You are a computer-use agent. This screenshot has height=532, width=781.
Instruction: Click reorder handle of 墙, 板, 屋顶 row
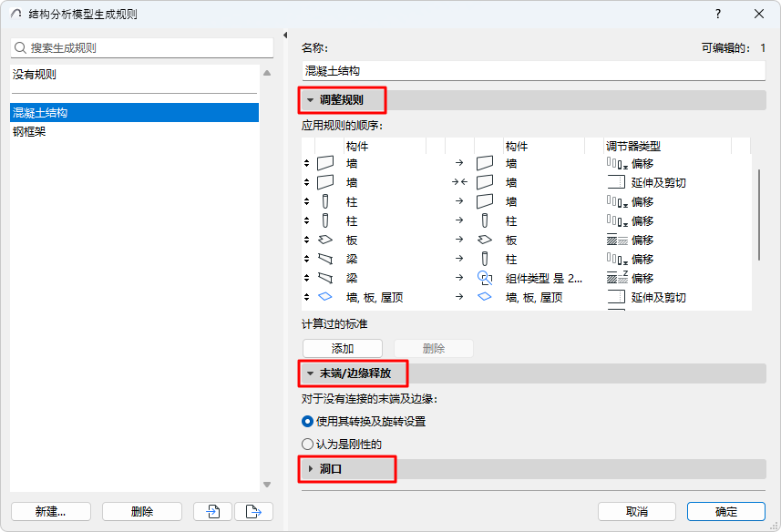(306, 297)
